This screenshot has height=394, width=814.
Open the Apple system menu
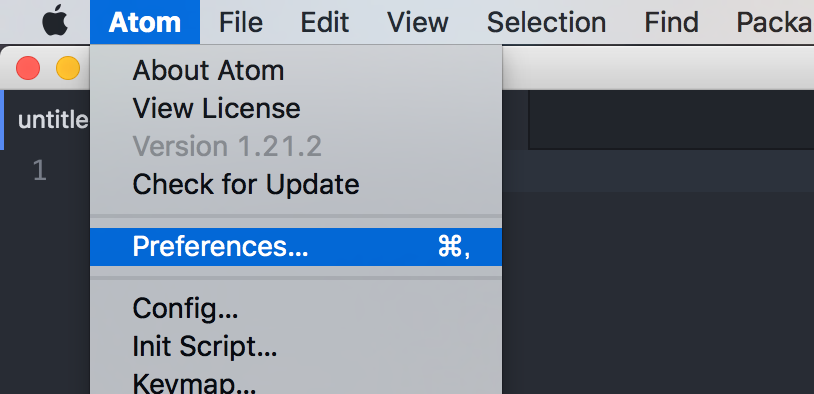tap(55, 22)
